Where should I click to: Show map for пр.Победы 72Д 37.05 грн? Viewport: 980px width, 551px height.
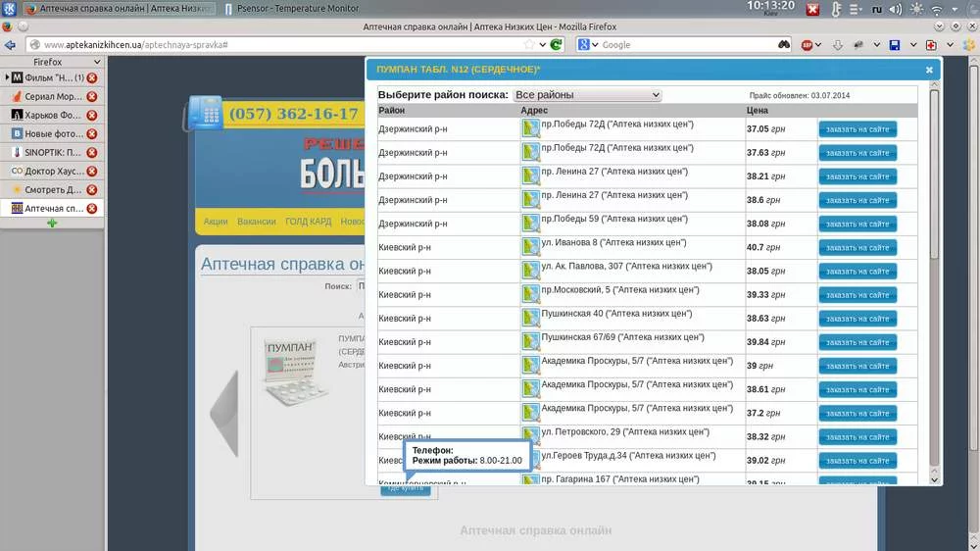tap(530, 128)
